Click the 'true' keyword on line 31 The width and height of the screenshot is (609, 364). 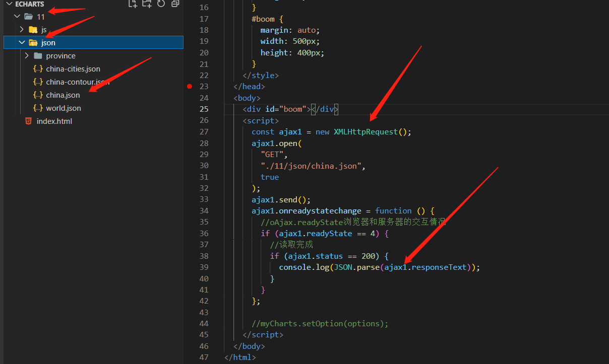[x=270, y=177]
